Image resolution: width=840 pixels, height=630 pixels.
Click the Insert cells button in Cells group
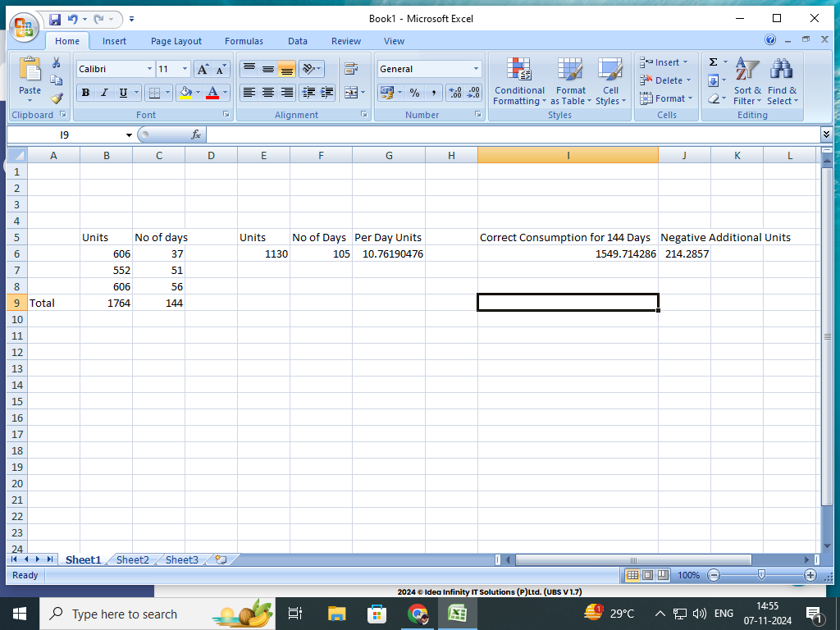pyautogui.click(x=664, y=62)
